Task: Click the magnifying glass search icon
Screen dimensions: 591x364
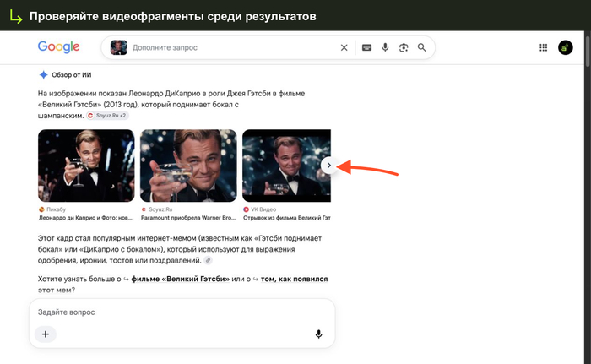Action: (x=422, y=47)
